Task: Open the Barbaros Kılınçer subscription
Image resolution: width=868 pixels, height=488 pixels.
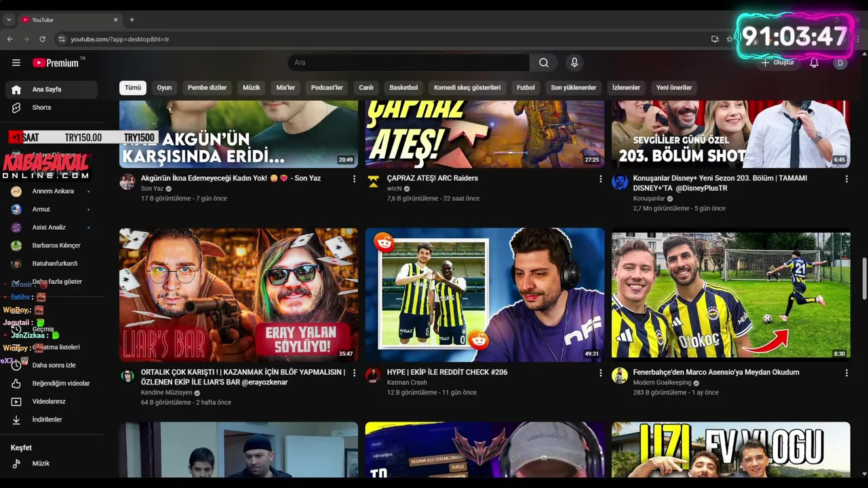Action: pyautogui.click(x=52, y=245)
